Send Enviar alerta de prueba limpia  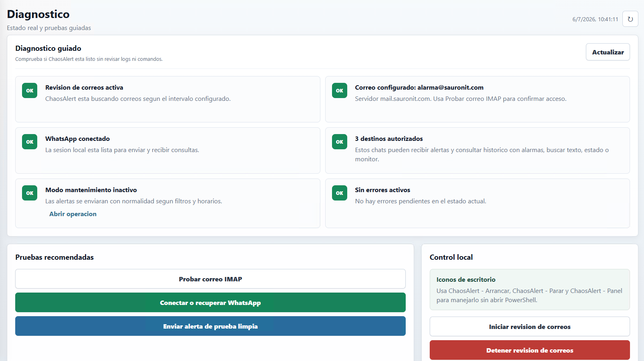(x=210, y=326)
